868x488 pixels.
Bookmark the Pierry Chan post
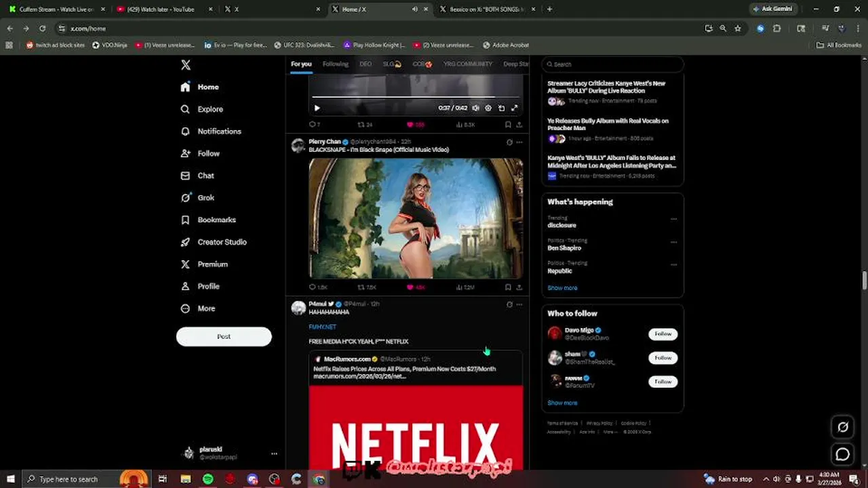coord(508,287)
